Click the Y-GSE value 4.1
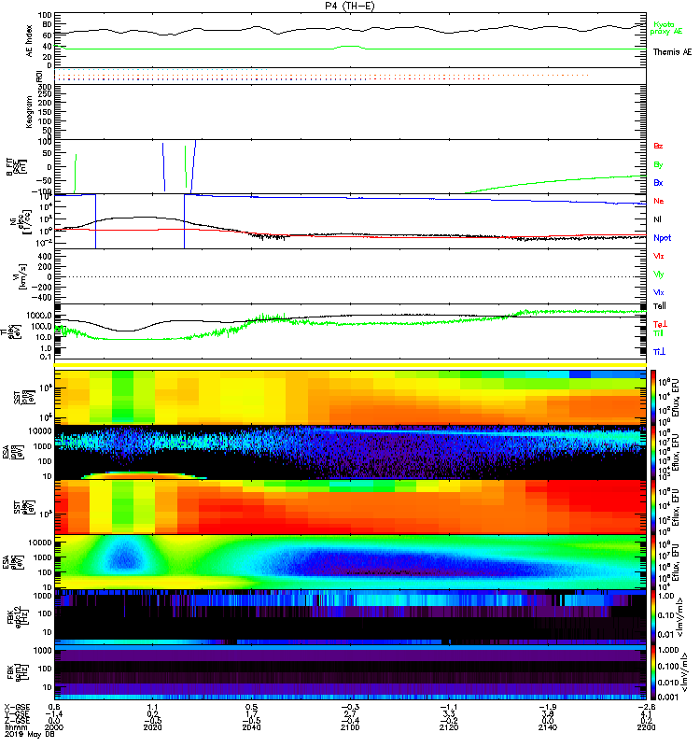Viewport: 700px width, 747px height. click(x=646, y=713)
